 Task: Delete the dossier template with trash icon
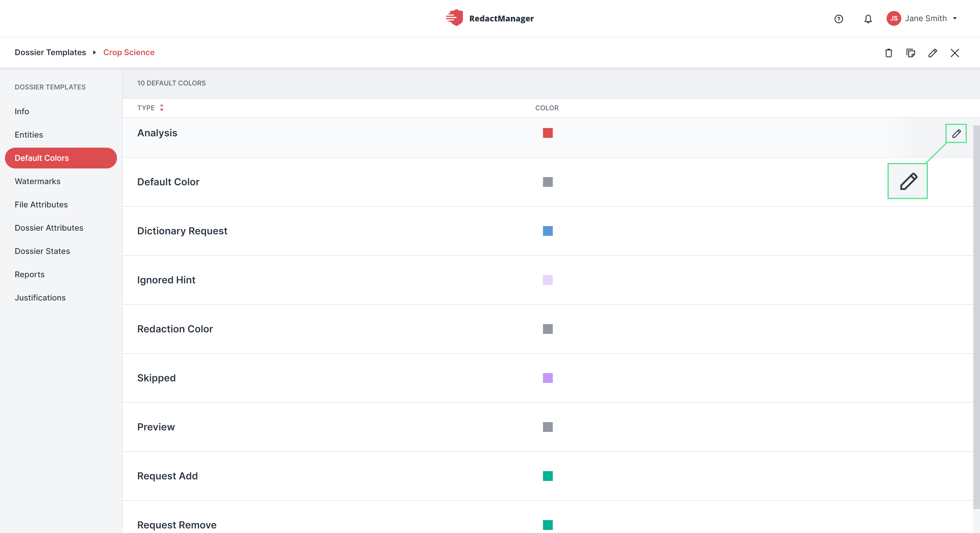(x=888, y=53)
